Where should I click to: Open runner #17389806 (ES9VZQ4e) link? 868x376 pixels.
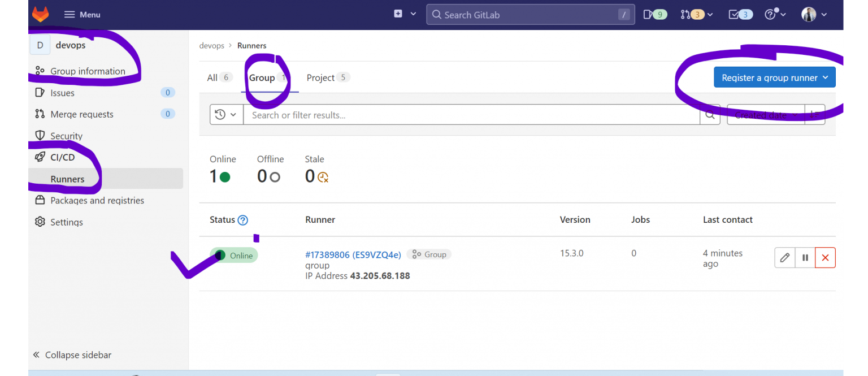pyautogui.click(x=353, y=254)
